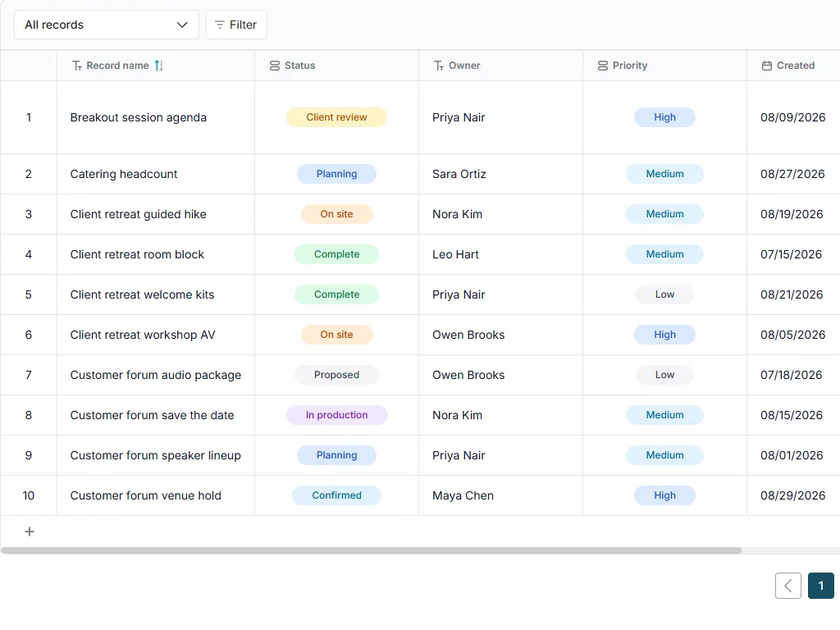Viewport: 840px width, 630px height.
Task: Click the Created column header
Action: click(x=793, y=66)
